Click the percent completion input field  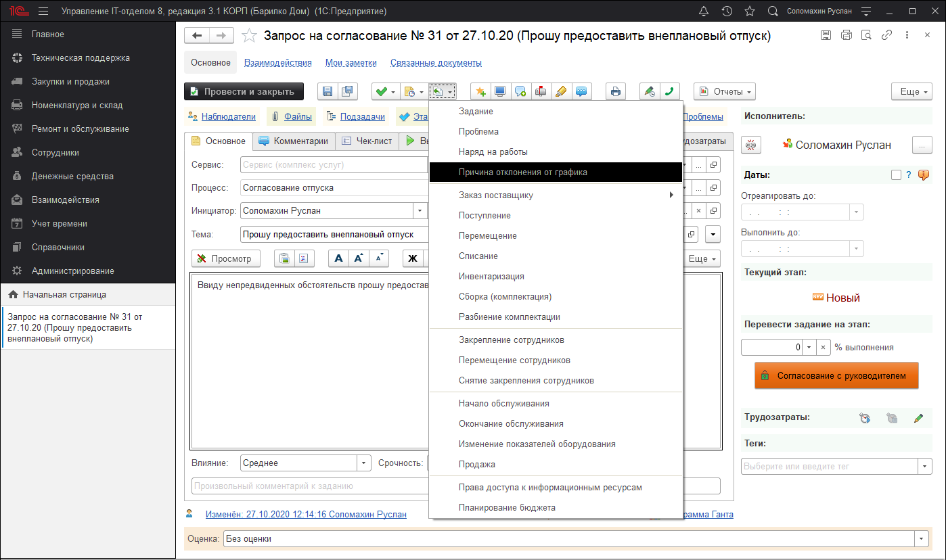(771, 347)
